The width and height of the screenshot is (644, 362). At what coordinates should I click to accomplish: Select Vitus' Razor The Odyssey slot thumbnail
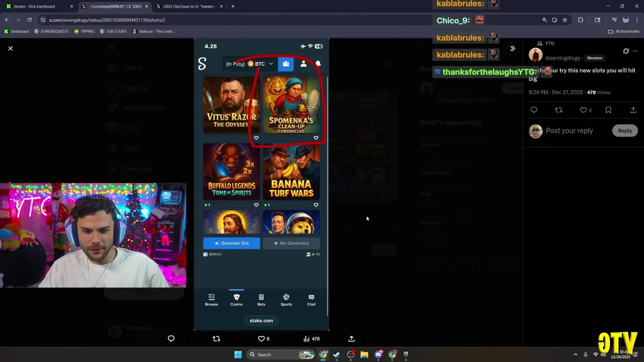tap(231, 105)
